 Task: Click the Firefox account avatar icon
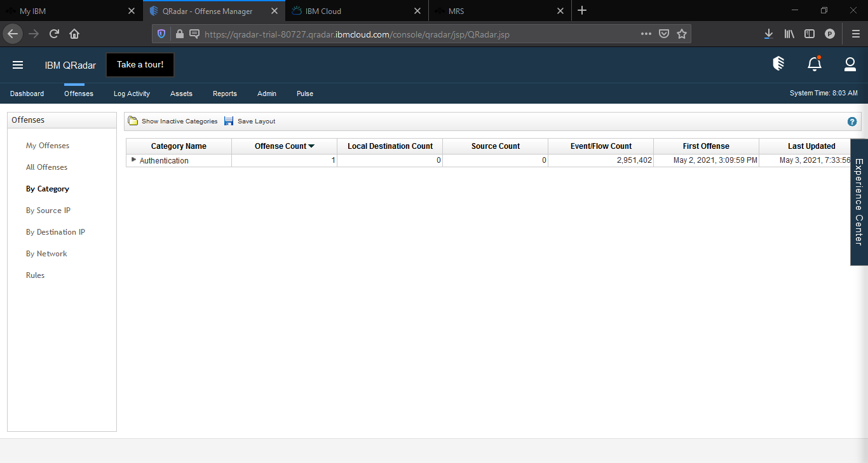tap(829, 34)
